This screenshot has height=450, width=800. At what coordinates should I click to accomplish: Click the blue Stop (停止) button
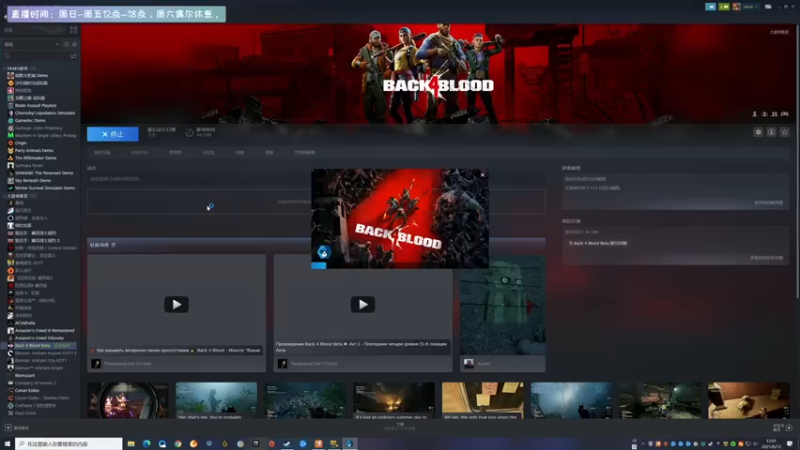point(112,134)
